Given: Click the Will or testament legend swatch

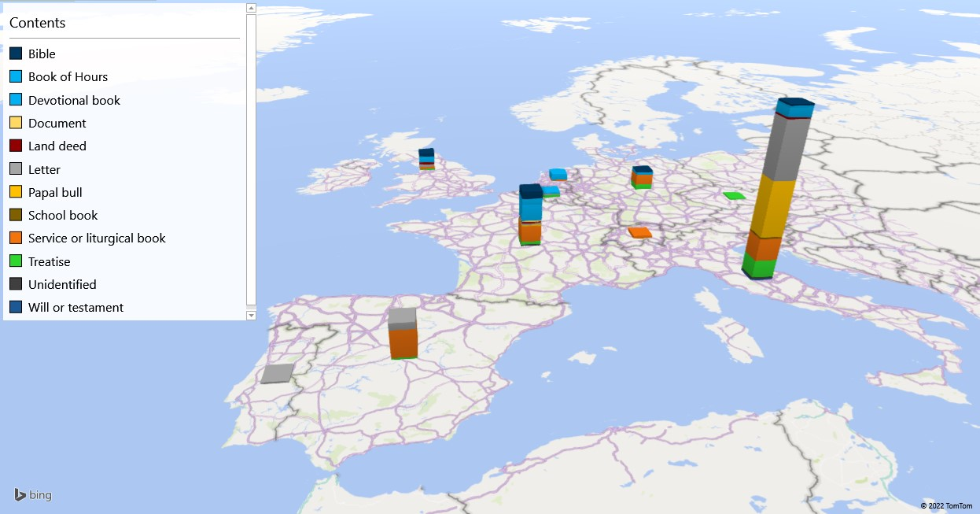Looking at the screenshot, I should click(16, 307).
